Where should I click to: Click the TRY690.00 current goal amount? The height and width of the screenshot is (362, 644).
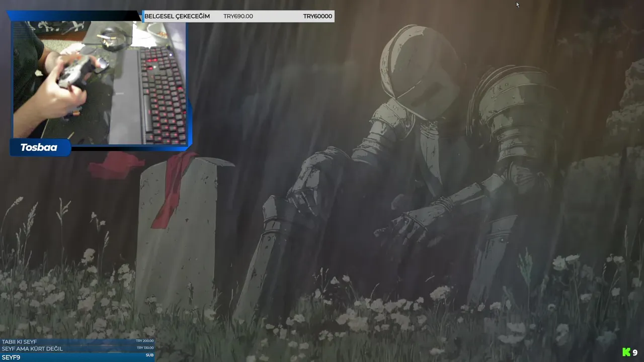(x=238, y=16)
